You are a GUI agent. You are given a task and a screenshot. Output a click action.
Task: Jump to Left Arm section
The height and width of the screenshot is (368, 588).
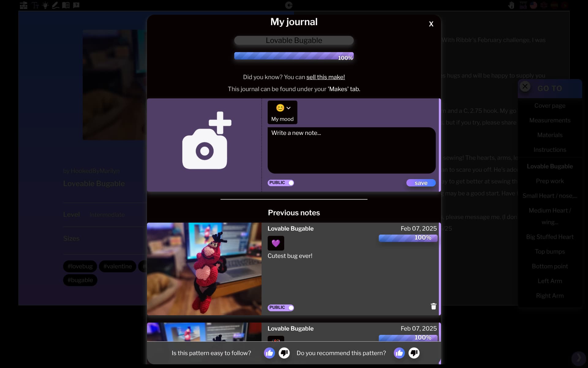[x=550, y=281]
